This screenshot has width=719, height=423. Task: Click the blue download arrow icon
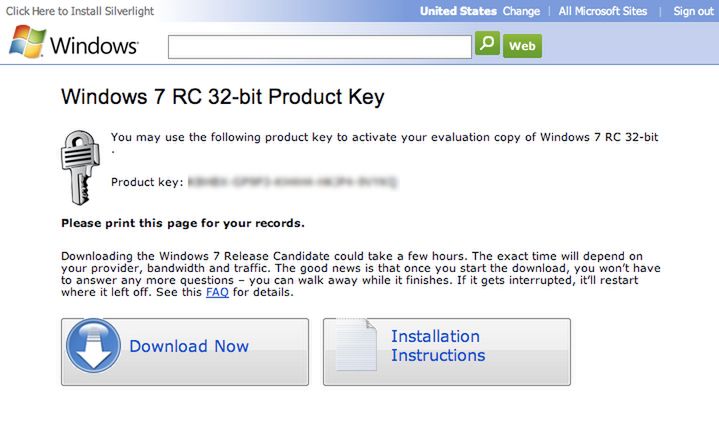tap(93, 345)
